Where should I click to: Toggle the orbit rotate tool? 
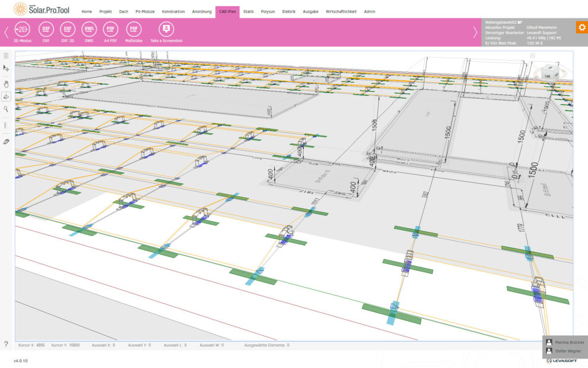[x=6, y=96]
